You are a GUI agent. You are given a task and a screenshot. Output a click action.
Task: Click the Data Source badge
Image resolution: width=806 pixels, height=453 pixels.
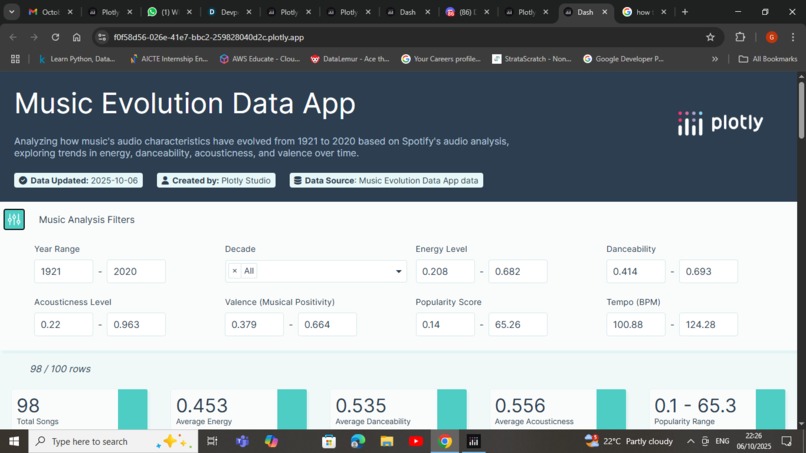[386, 180]
